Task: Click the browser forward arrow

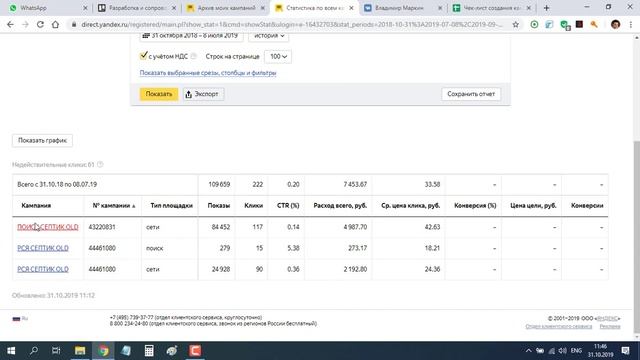Action: (25, 24)
